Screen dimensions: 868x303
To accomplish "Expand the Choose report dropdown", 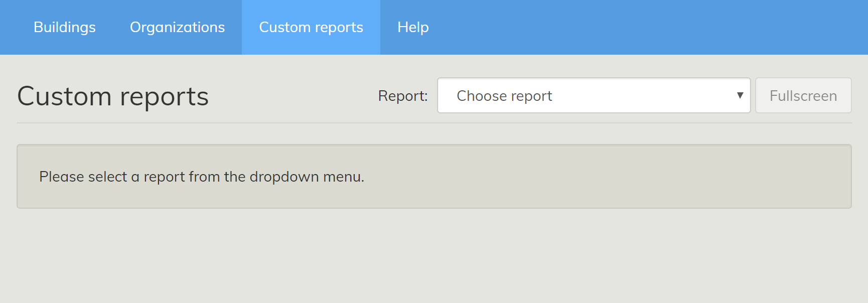I will click(x=594, y=95).
